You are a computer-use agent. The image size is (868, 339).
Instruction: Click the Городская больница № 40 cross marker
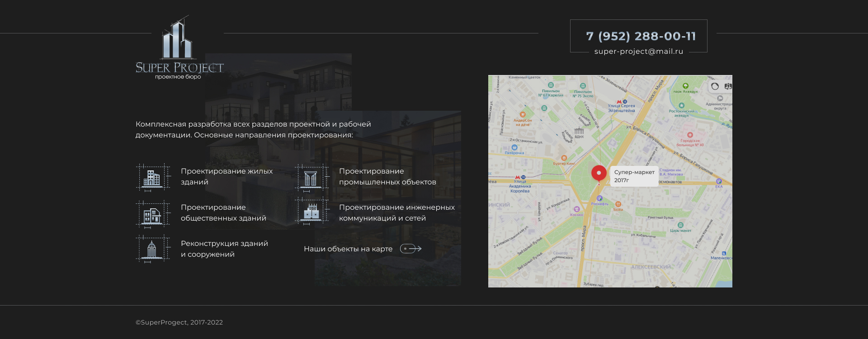[690, 135]
